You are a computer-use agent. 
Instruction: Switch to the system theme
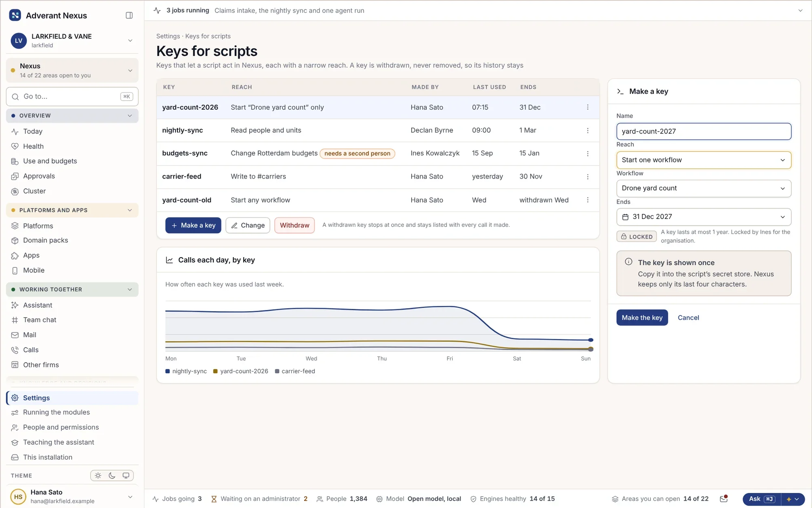pyautogui.click(x=126, y=476)
